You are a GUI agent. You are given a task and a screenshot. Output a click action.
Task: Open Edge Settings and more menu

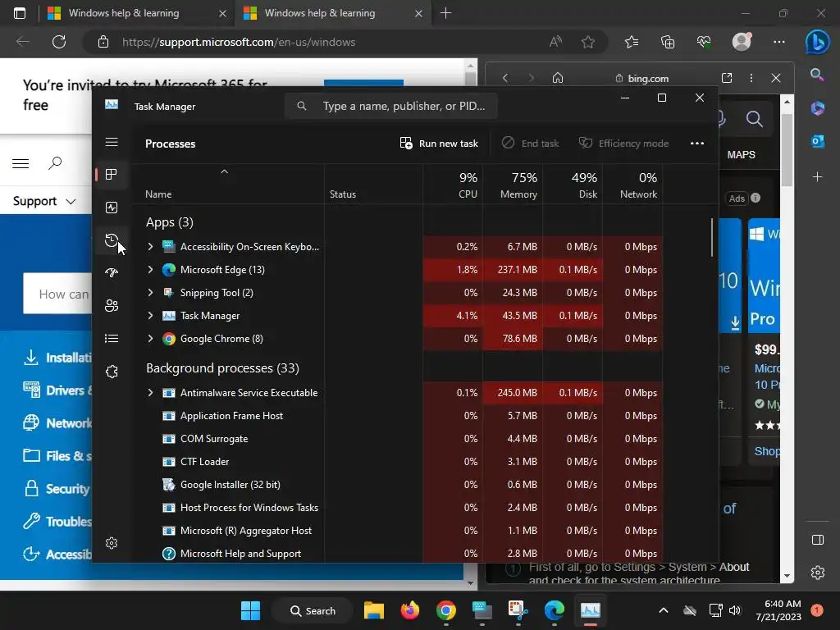coord(779,42)
